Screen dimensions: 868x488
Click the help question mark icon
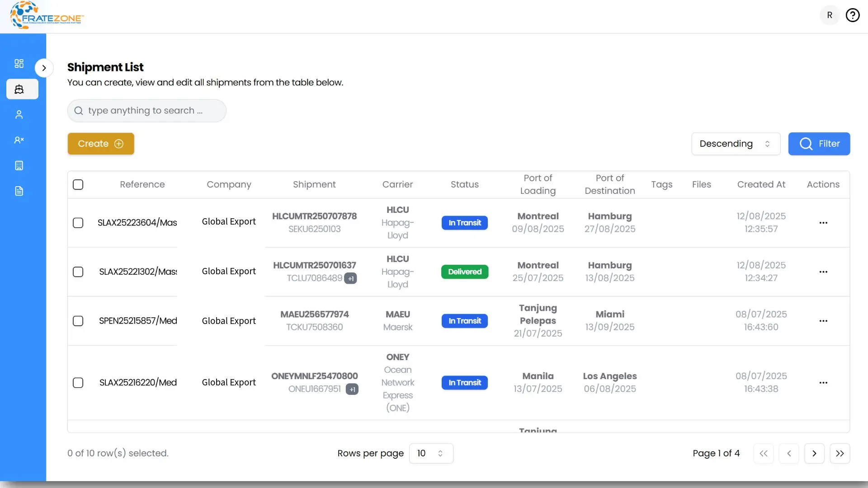(x=852, y=15)
